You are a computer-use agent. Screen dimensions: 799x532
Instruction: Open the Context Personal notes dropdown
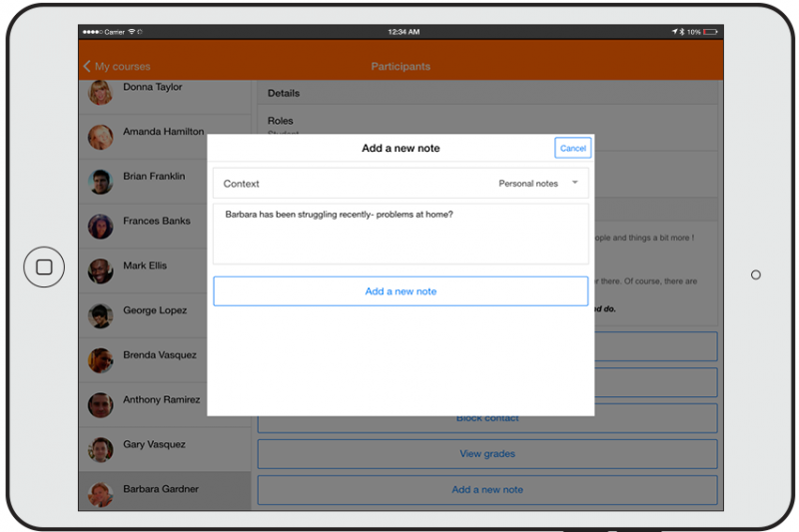(x=400, y=184)
